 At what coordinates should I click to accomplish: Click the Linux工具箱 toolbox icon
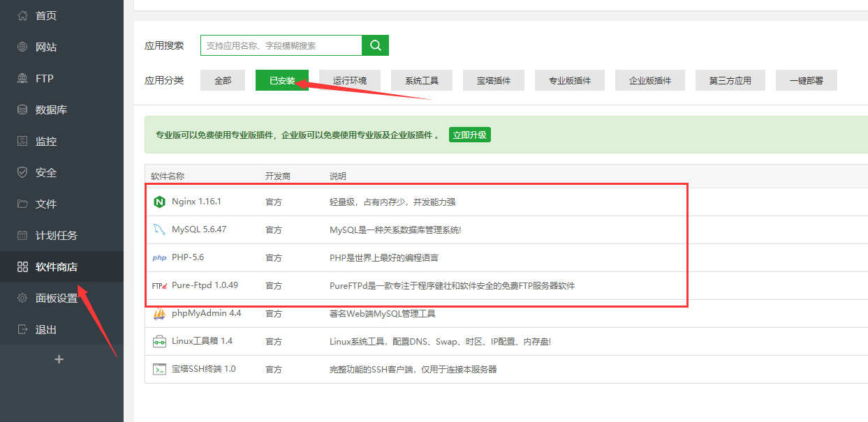point(159,341)
